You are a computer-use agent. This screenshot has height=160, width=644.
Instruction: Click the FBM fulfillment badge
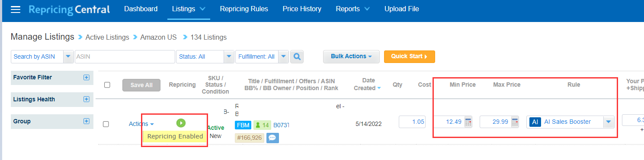244,125
